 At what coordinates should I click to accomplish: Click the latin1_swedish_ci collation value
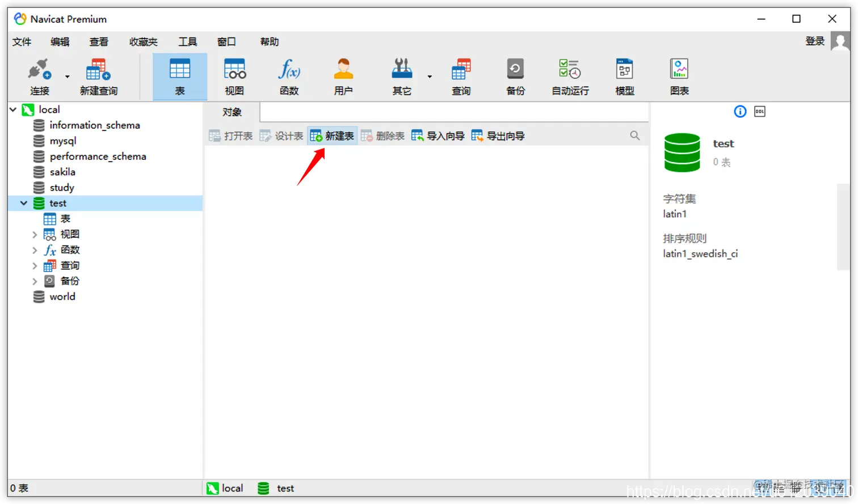click(700, 253)
